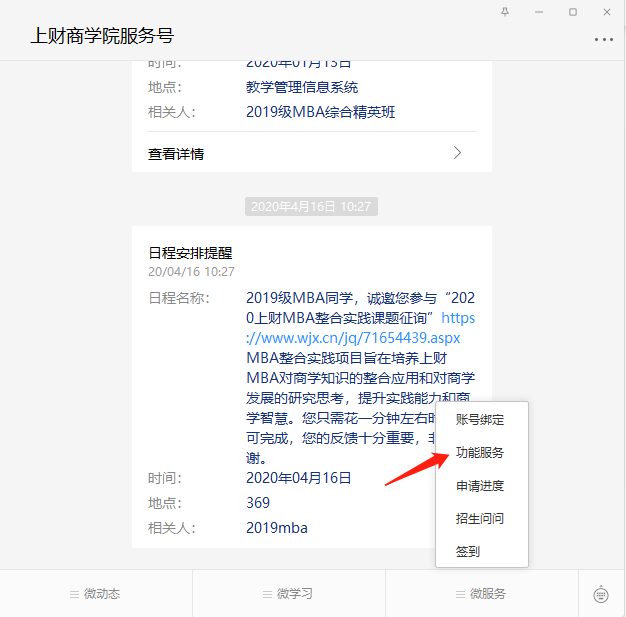Click the date 2020年04月16日
626x617 pixels.
pyautogui.click(x=298, y=478)
